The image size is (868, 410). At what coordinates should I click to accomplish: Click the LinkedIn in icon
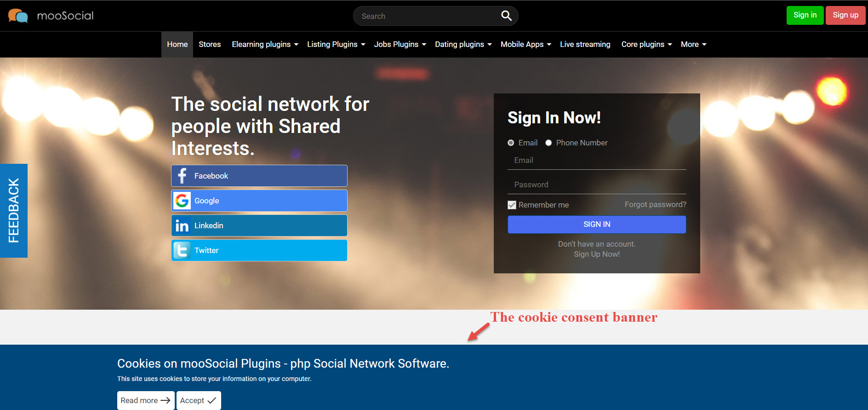tap(182, 225)
